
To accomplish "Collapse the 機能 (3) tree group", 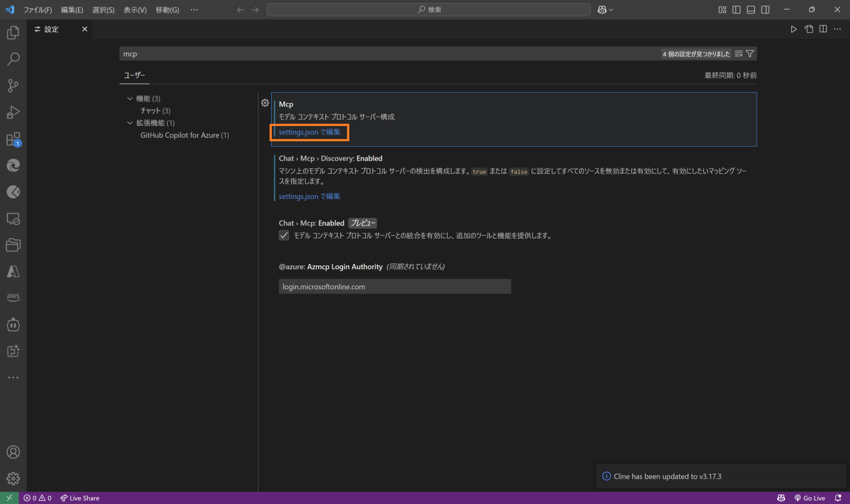I will [x=130, y=99].
